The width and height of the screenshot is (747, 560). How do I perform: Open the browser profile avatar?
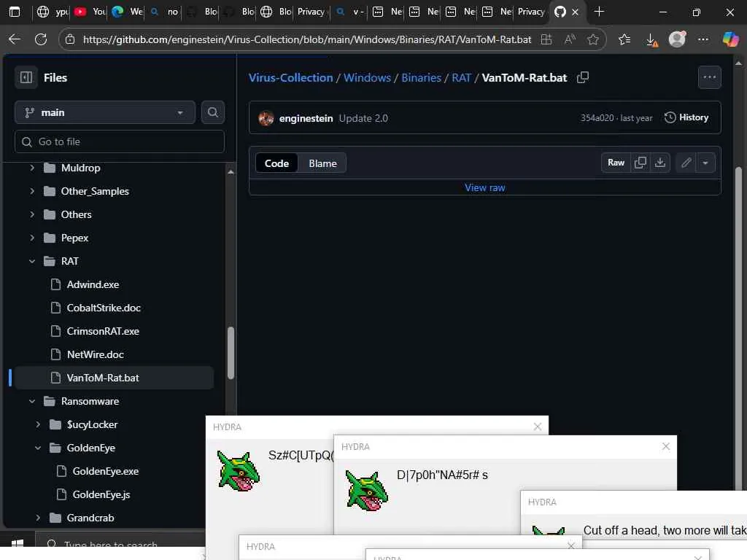[x=677, y=39]
